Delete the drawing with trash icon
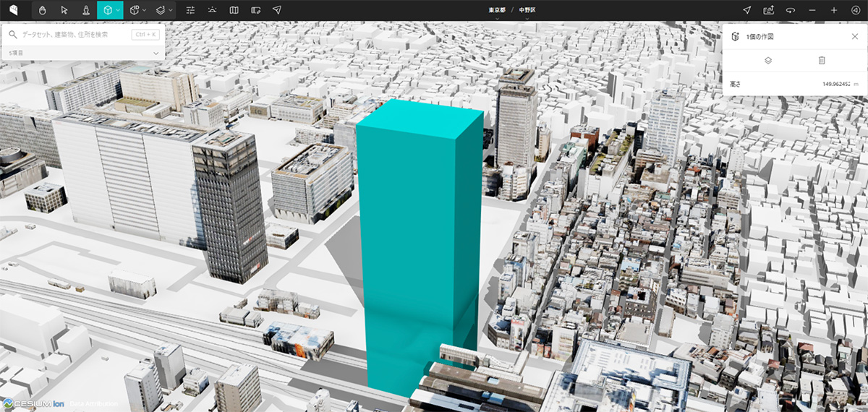Image resolution: width=868 pixels, height=412 pixels. click(822, 60)
